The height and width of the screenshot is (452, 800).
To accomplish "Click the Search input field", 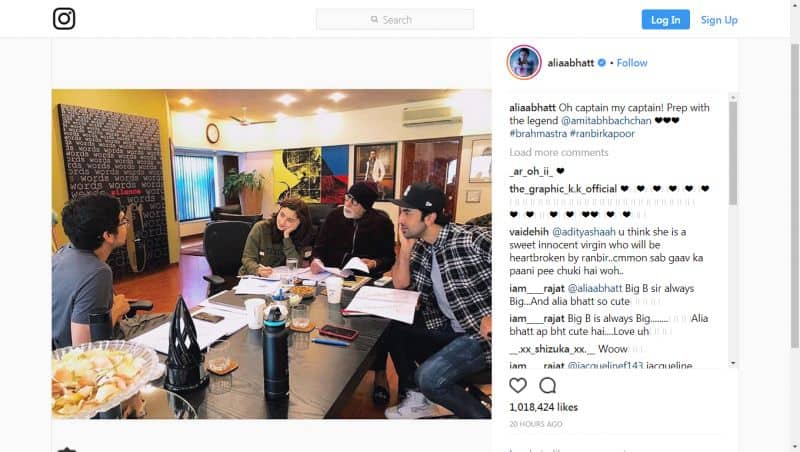I will pyautogui.click(x=395, y=19).
